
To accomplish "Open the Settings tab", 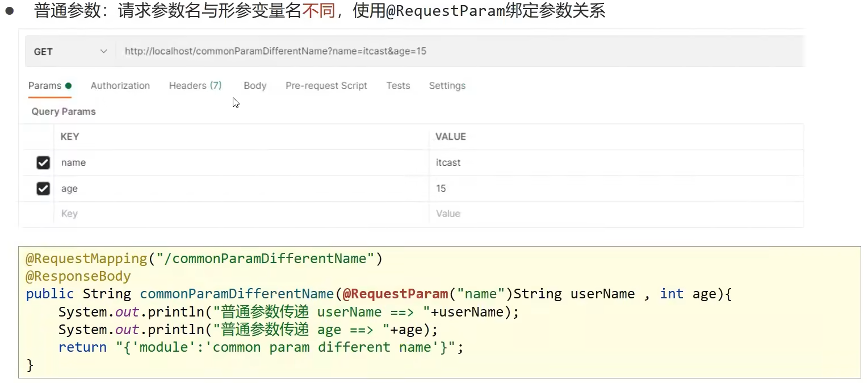I will 447,86.
